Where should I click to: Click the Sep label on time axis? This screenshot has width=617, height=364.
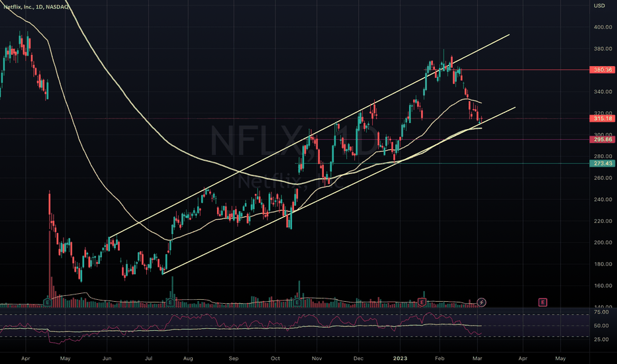[x=234, y=358]
